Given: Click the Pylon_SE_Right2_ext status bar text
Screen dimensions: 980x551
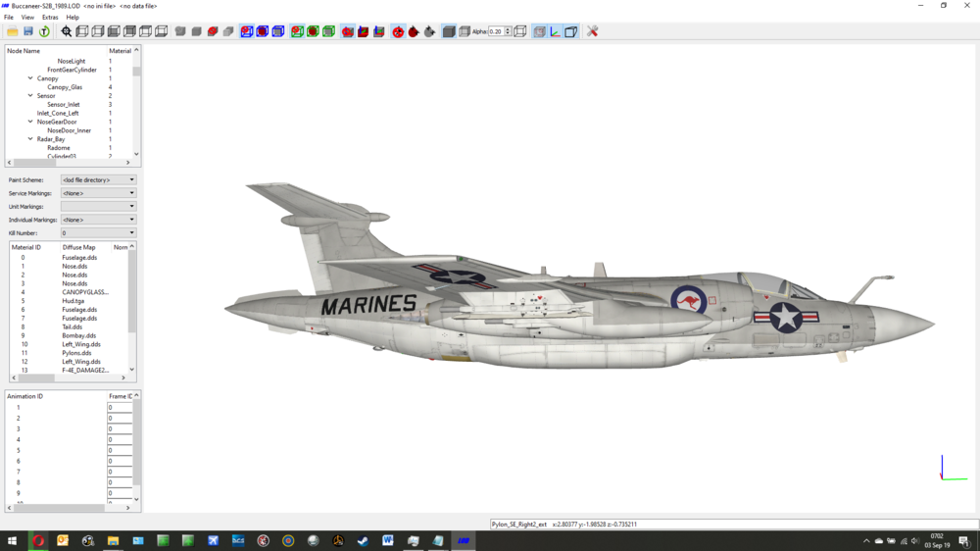Looking at the screenshot, I should click(x=518, y=525).
